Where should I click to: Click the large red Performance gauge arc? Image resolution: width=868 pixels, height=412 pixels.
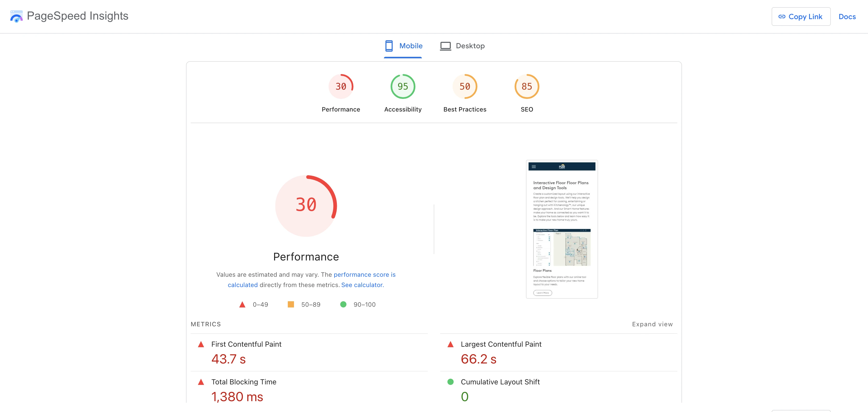tap(306, 205)
